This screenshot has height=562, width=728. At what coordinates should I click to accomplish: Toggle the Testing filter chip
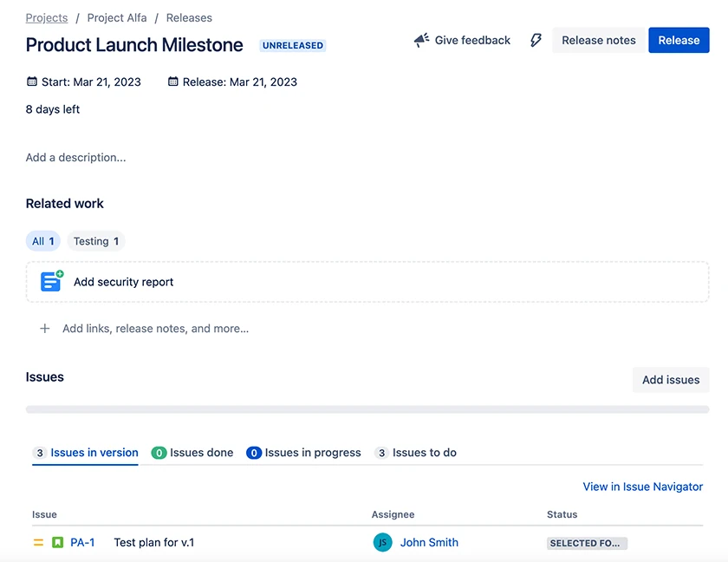[x=95, y=240]
